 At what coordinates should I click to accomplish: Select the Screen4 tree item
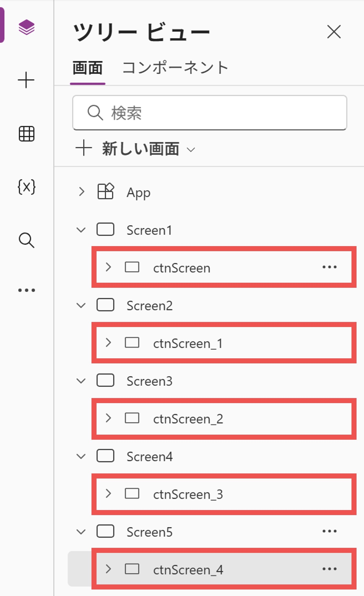(149, 457)
